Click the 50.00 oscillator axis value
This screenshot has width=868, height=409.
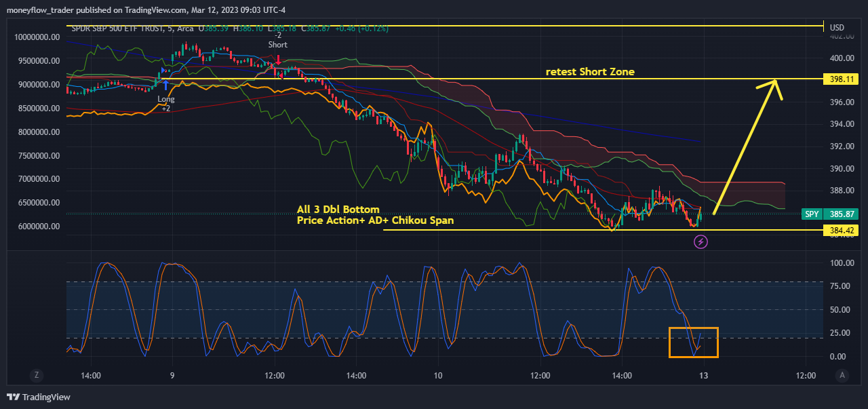pos(840,310)
